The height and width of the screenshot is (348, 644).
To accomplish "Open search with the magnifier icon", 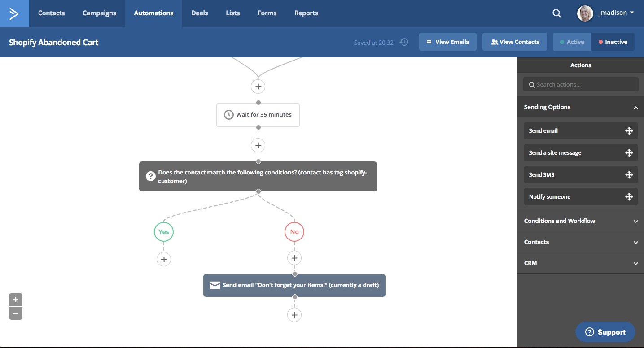I will [556, 13].
